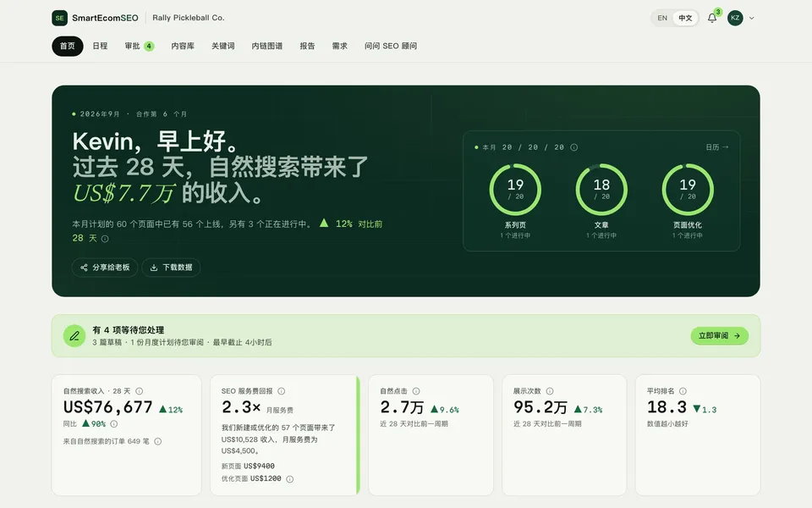Open the 问问 SEO 顾问 tab

click(x=391, y=46)
